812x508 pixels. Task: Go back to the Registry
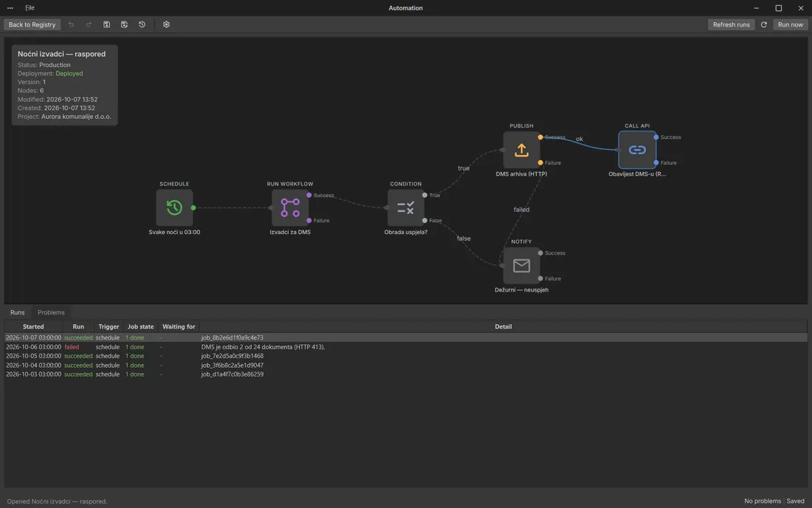point(32,24)
